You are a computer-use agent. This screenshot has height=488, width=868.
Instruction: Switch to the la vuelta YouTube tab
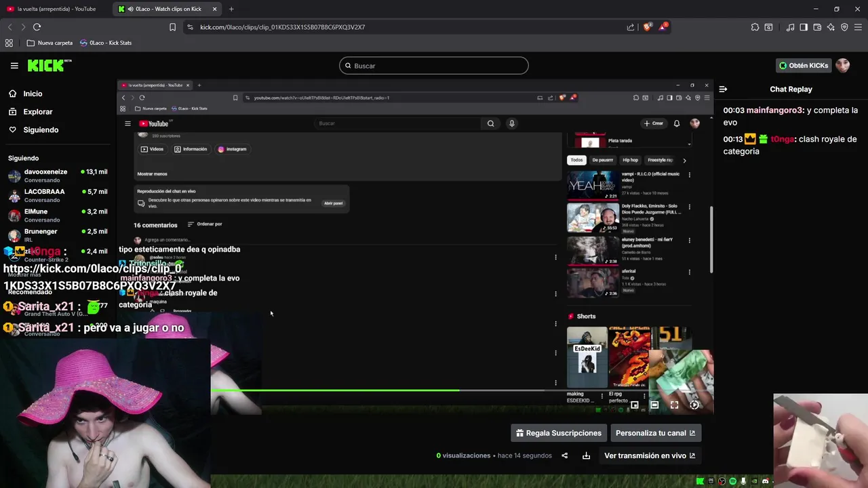(56, 9)
